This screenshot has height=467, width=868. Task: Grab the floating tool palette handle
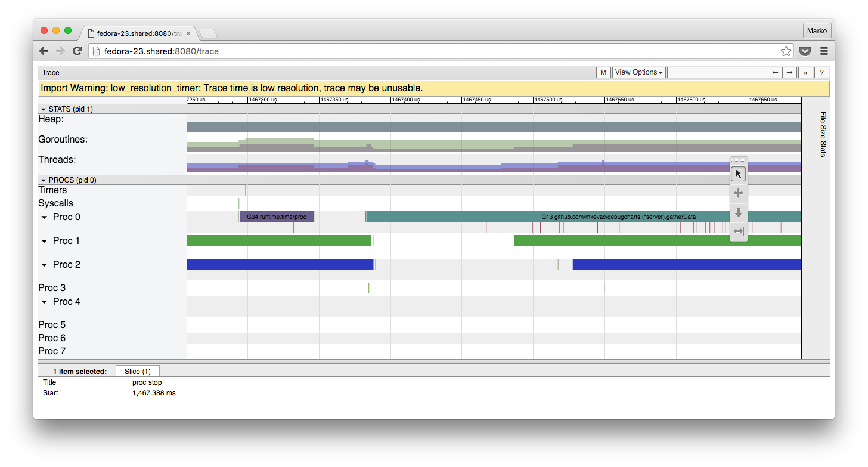point(739,160)
